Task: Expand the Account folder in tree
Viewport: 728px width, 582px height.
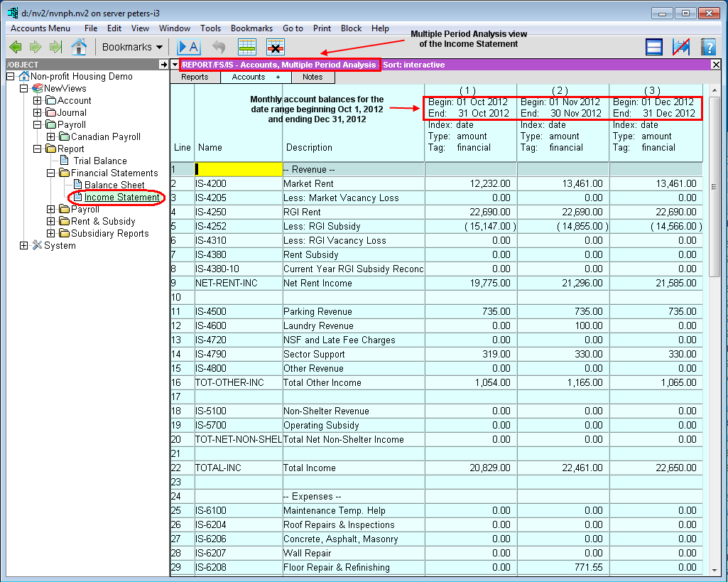Action: [38, 101]
